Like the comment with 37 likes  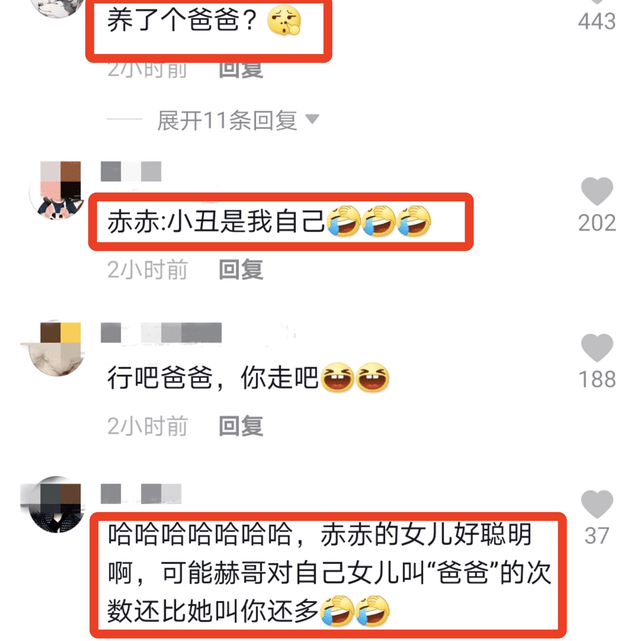[597, 504]
